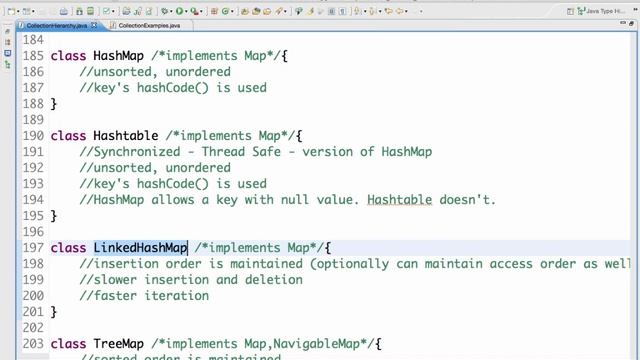Click line number 190 in gutter
This screenshot has width=640, height=360.
(x=33, y=136)
